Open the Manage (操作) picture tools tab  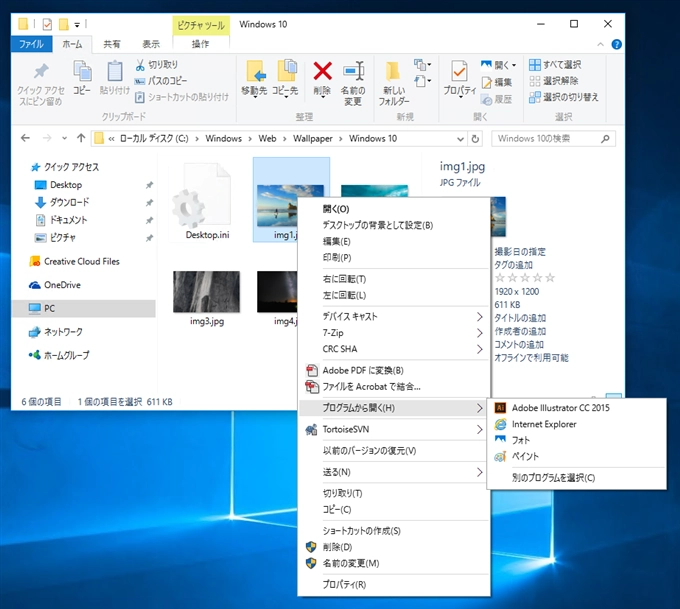pyautogui.click(x=201, y=44)
